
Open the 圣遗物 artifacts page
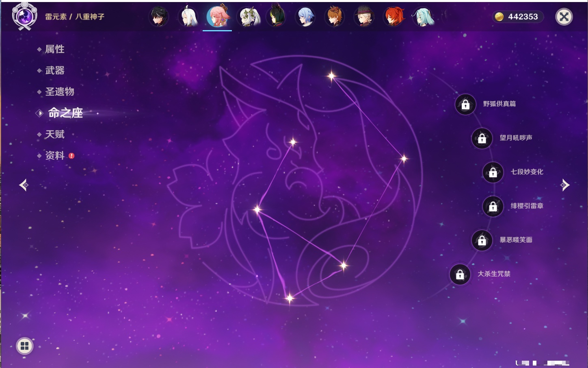click(x=59, y=91)
